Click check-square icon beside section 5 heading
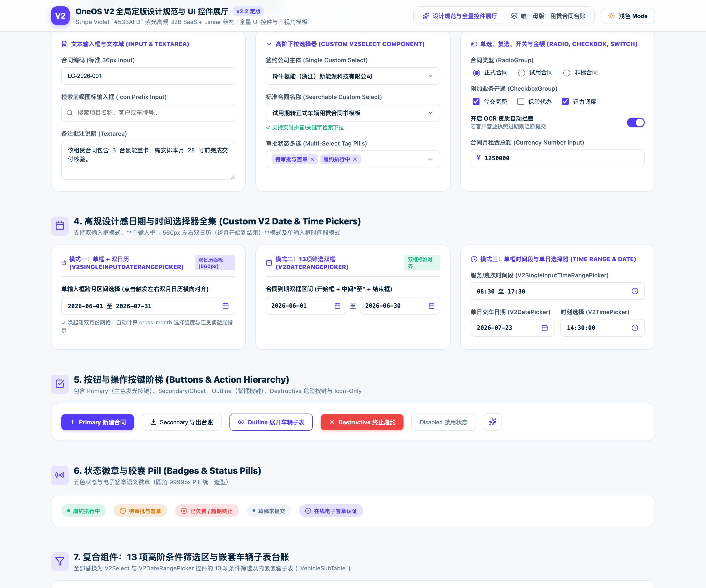Screen dimensions: 706x588 pyautogui.click(x=60, y=384)
